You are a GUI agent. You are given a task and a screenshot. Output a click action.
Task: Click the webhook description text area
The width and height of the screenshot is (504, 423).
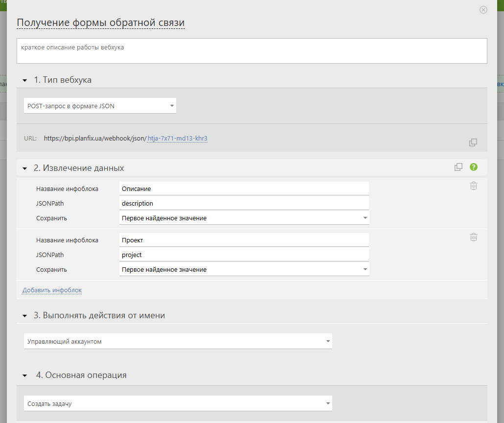252,51
